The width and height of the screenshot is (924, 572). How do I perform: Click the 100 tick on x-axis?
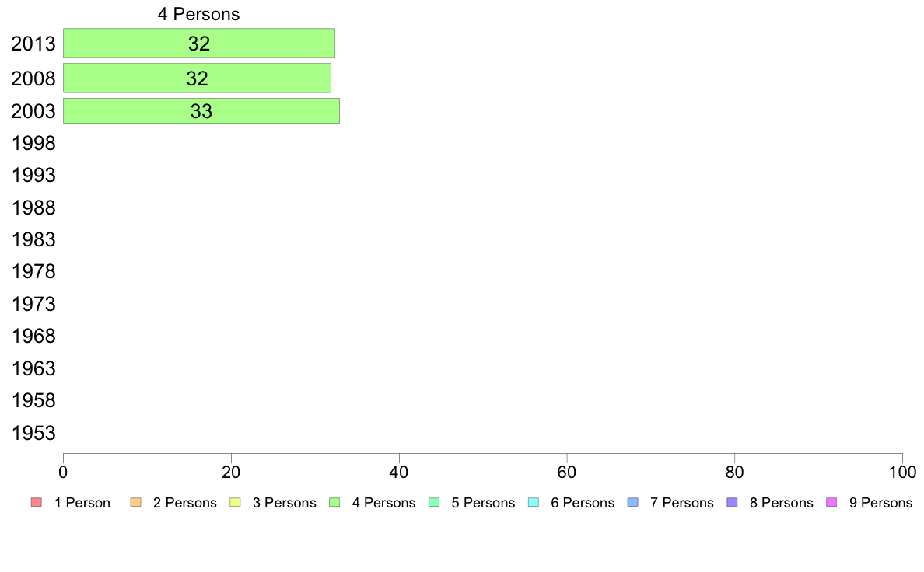tap(902, 472)
